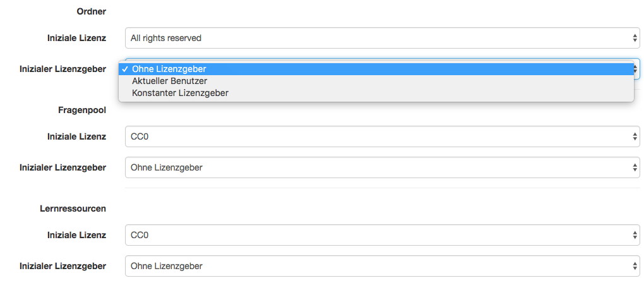Expand the Fragenpool Initialer Lizenzgeber dropdown

coord(379,167)
